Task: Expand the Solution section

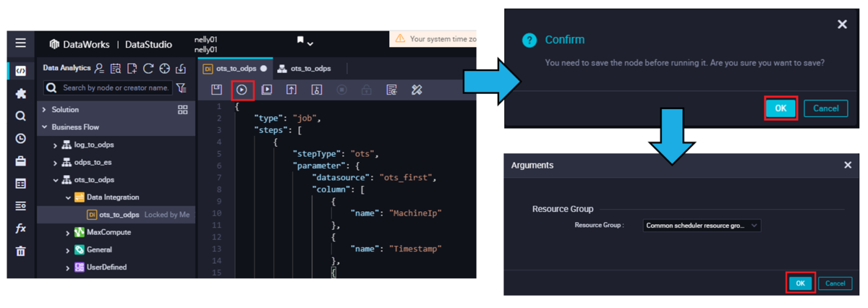Action: click(x=44, y=110)
